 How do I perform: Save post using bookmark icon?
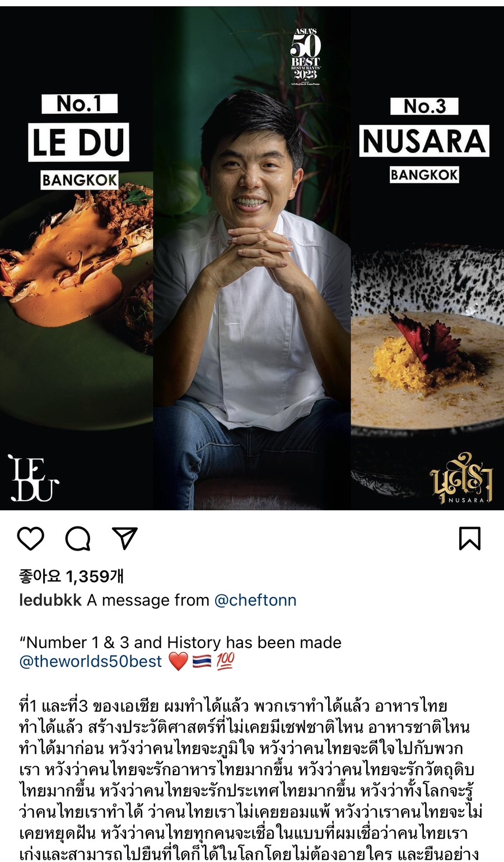tap(469, 538)
